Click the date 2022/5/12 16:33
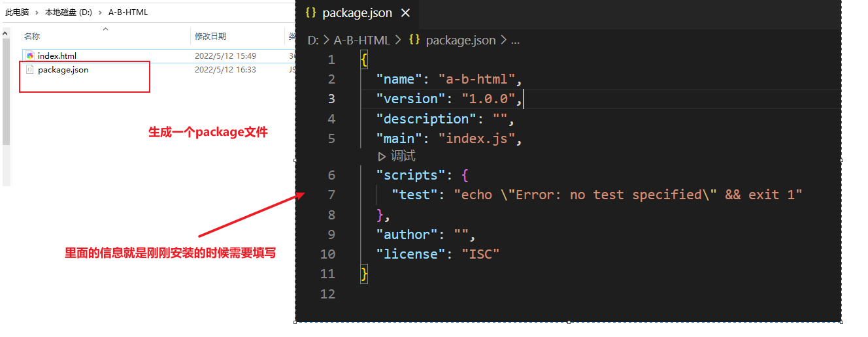 point(225,70)
